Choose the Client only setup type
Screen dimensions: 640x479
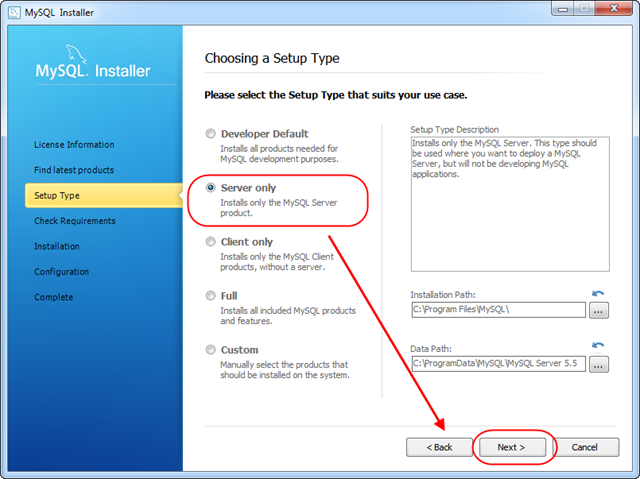[210, 242]
